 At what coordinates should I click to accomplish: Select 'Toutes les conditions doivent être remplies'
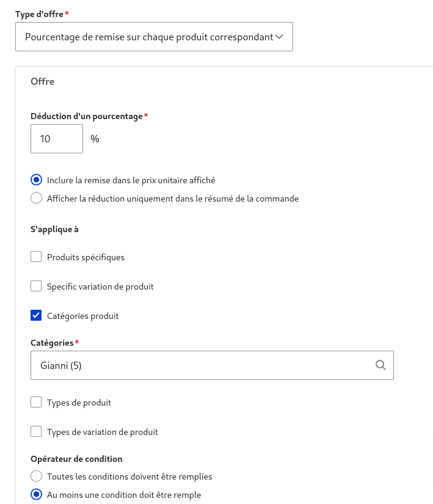pyautogui.click(x=37, y=476)
